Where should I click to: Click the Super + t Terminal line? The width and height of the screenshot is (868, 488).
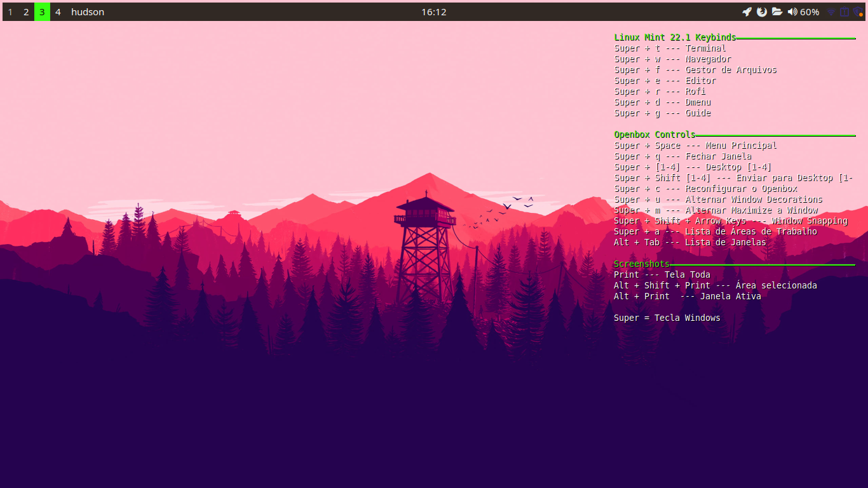(670, 48)
